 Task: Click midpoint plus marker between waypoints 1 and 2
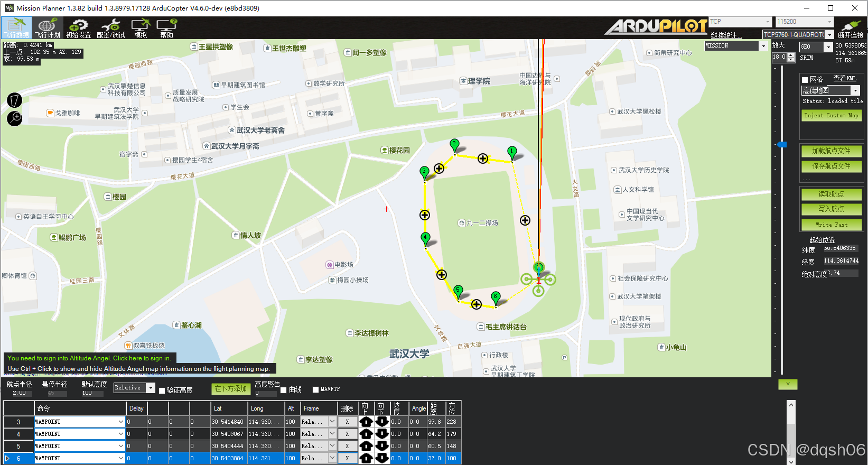pos(483,159)
